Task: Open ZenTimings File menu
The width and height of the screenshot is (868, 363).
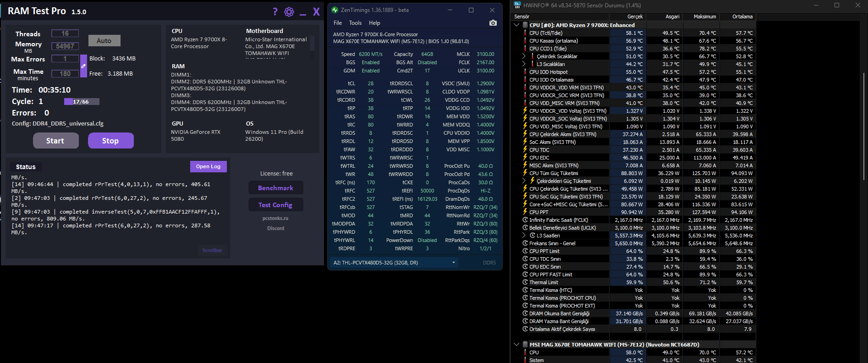Action: click(338, 23)
